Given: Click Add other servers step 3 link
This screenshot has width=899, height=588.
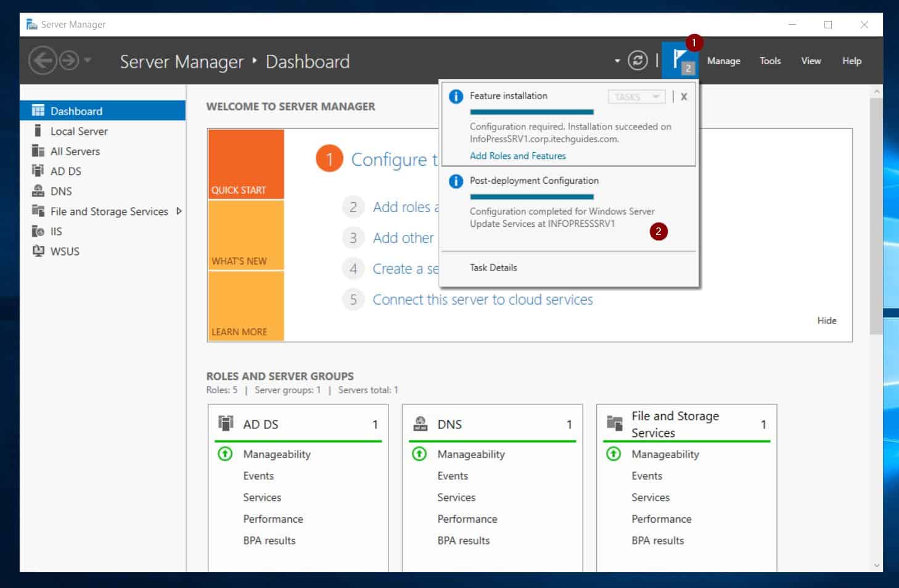Looking at the screenshot, I should 403,238.
